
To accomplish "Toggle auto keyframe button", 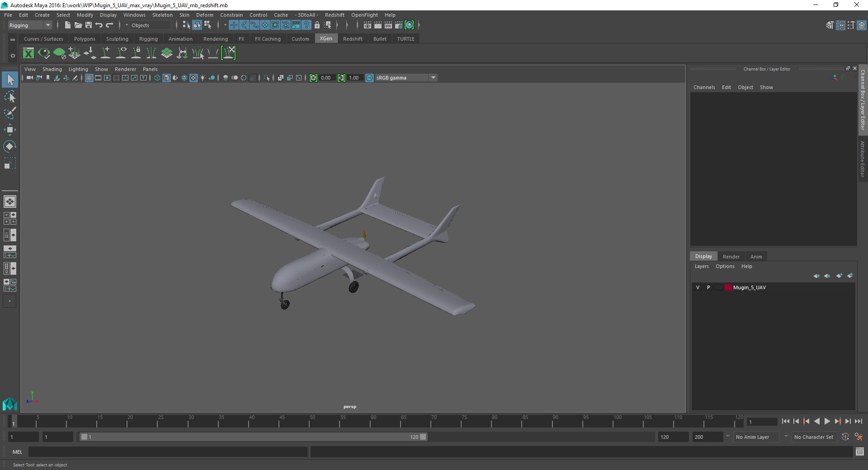I will [845, 437].
